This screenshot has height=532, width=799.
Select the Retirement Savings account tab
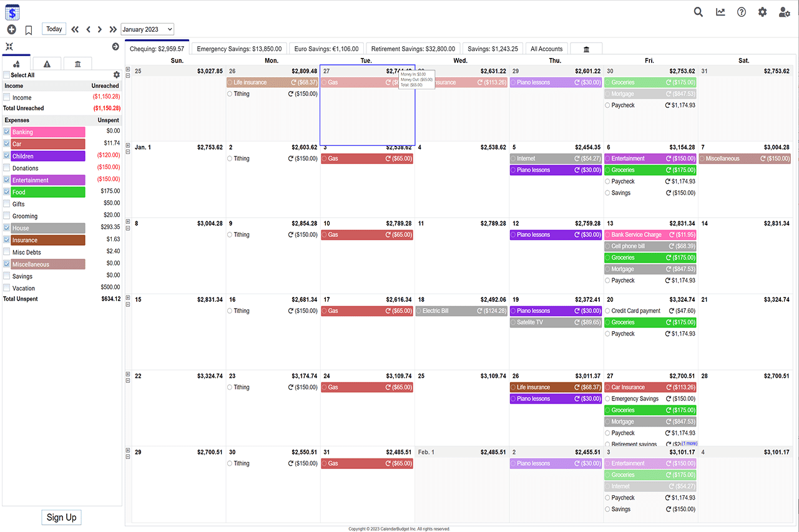(413, 49)
